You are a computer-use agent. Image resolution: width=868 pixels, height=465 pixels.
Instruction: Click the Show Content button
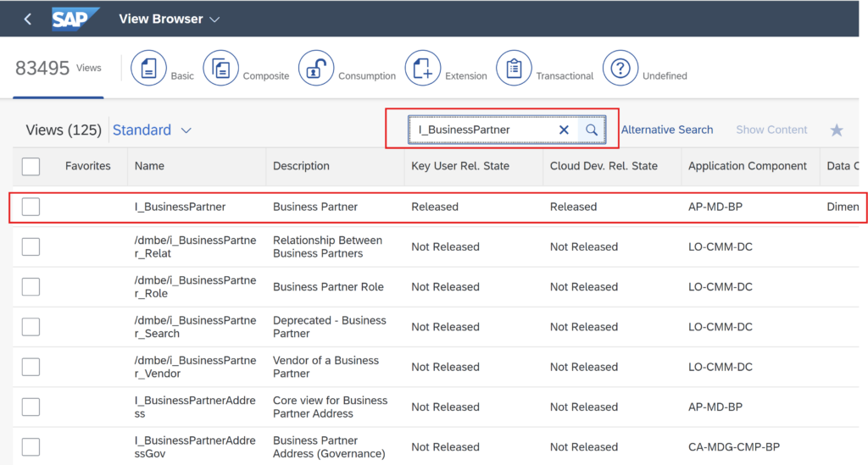tap(771, 130)
